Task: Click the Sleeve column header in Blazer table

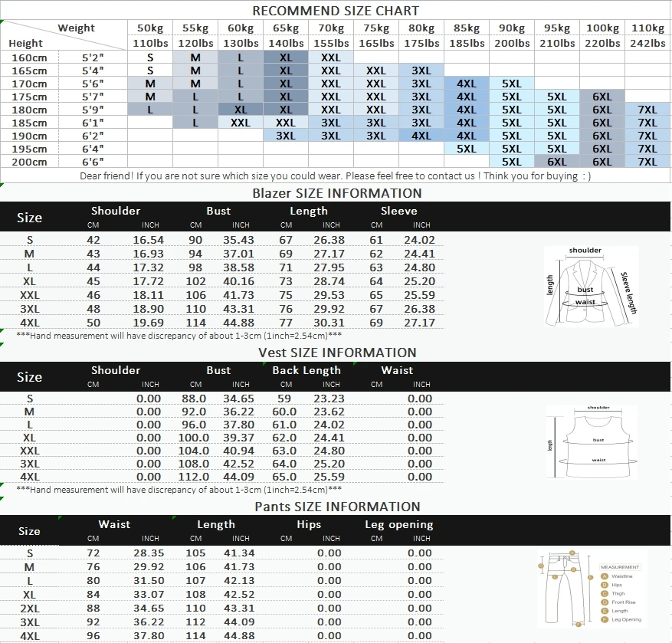Action: (x=399, y=211)
